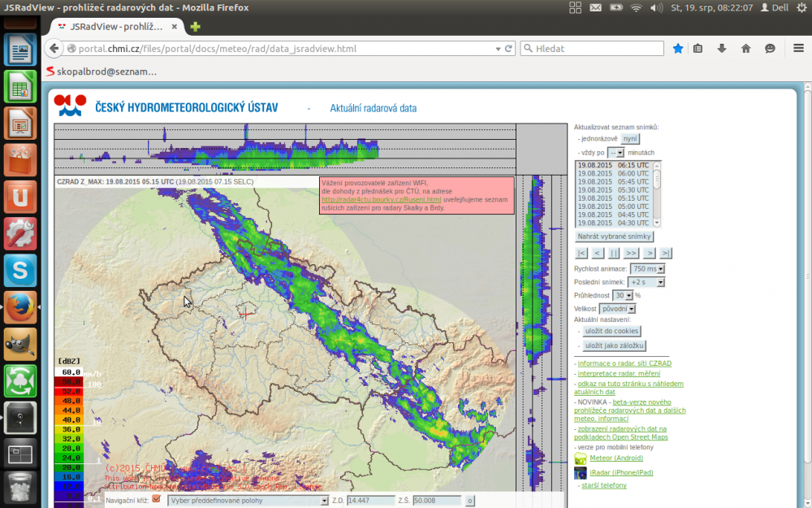Open the Meteor (Android) app icon
This screenshot has height=508, width=812.
(581, 459)
